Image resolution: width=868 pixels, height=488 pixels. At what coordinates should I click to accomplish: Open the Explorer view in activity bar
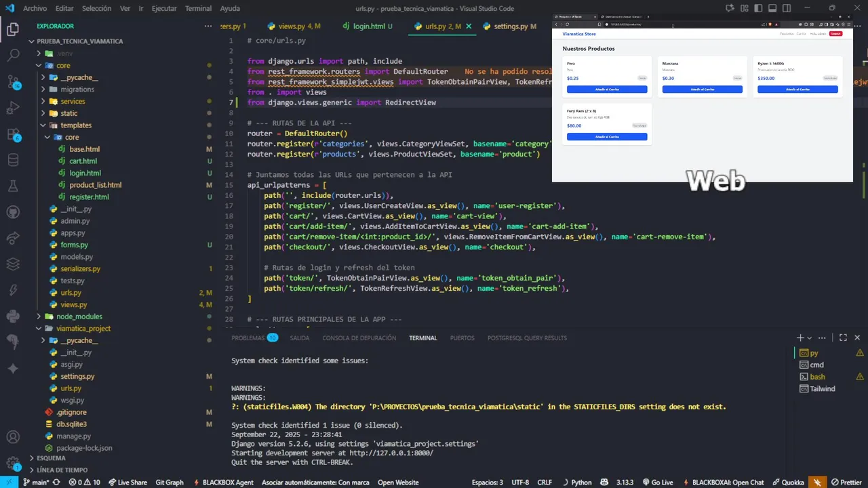[12, 30]
